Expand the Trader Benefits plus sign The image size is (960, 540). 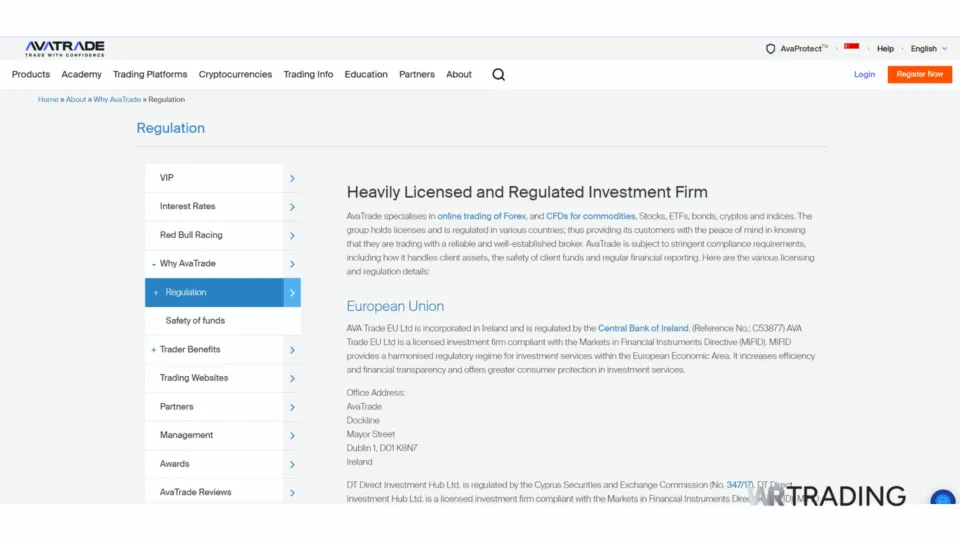(x=154, y=350)
